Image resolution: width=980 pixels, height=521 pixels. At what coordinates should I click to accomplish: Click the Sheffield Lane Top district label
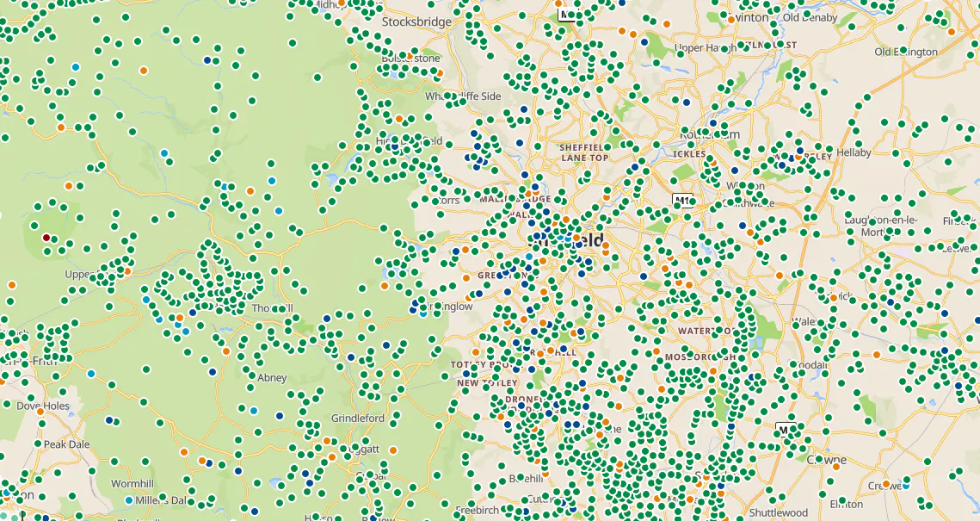(x=584, y=152)
